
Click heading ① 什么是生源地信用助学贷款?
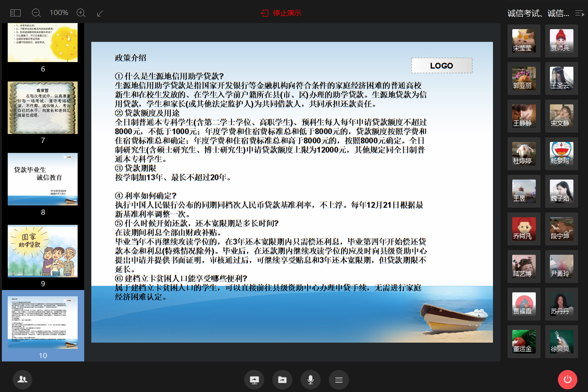pyautogui.click(x=169, y=76)
